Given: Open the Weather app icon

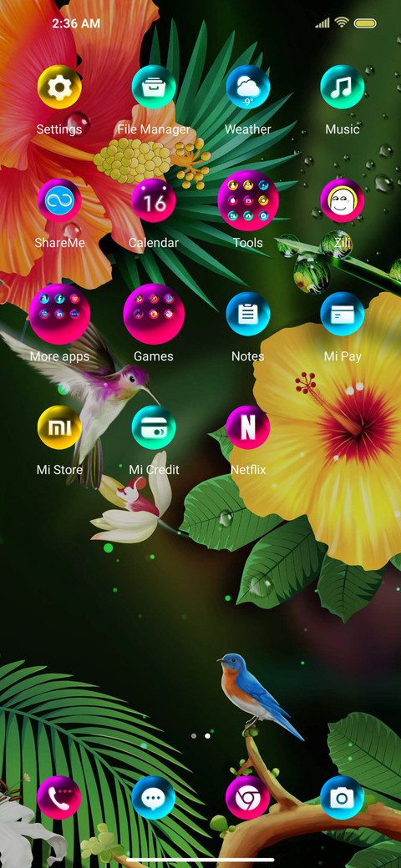Looking at the screenshot, I should pyautogui.click(x=248, y=87).
